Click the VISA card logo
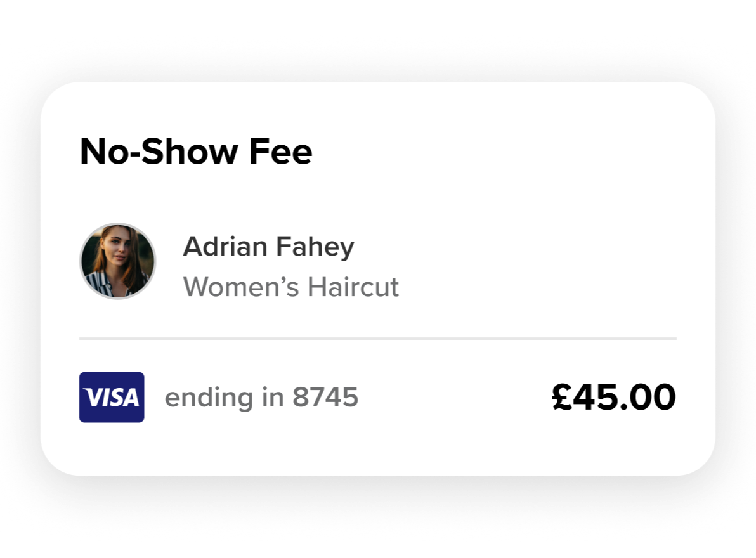Image resolution: width=756 pixels, height=558 pixels. (112, 397)
